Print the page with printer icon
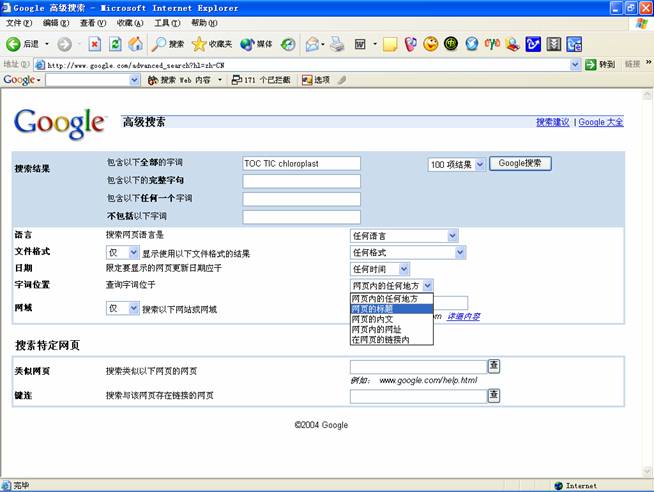The width and height of the screenshot is (654, 492). pyautogui.click(x=337, y=44)
